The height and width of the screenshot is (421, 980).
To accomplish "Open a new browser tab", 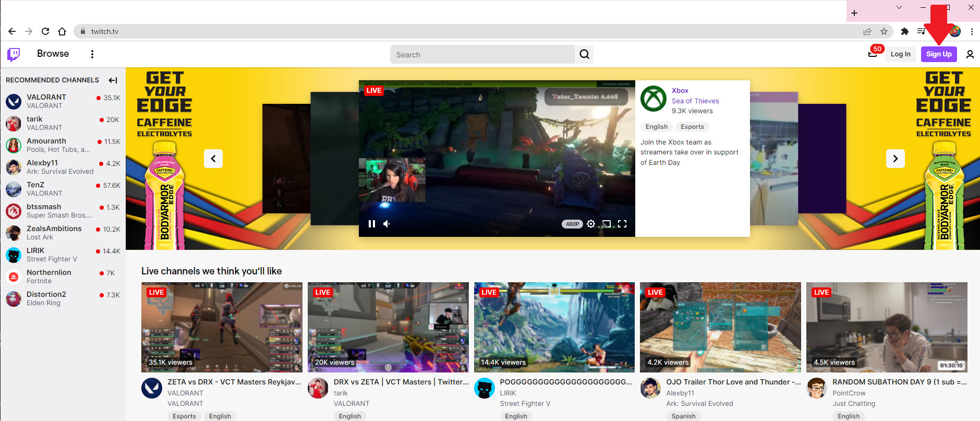I will coord(854,13).
